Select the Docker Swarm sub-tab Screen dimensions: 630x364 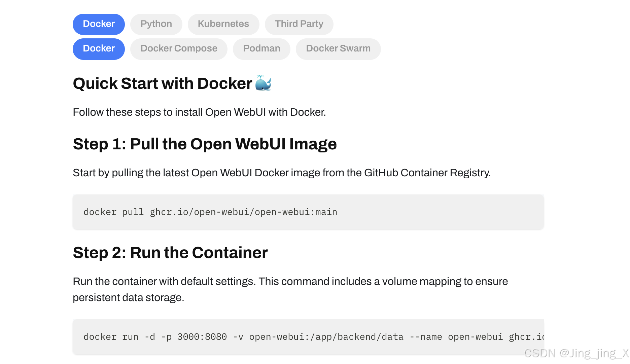pos(338,49)
